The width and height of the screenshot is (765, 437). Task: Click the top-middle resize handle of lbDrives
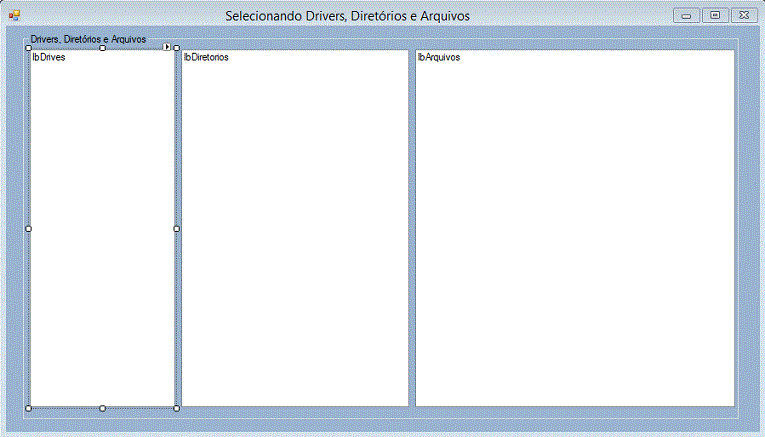click(103, 48)
